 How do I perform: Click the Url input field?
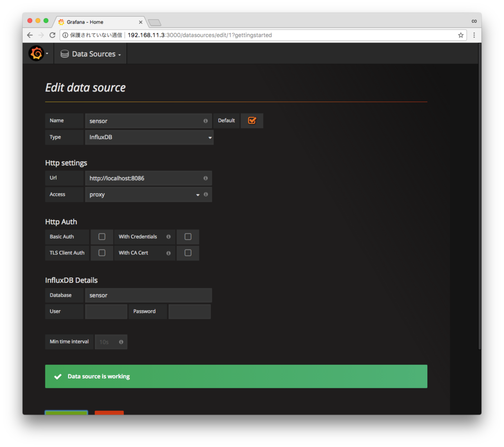tap(149, 178)
